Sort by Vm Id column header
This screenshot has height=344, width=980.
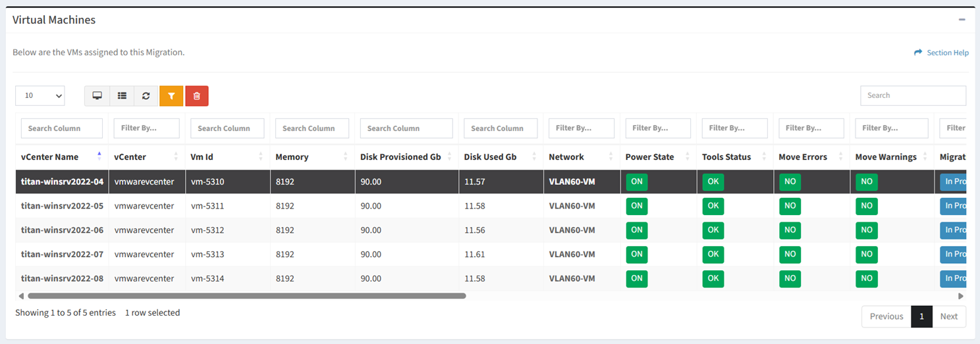(228, 157)
